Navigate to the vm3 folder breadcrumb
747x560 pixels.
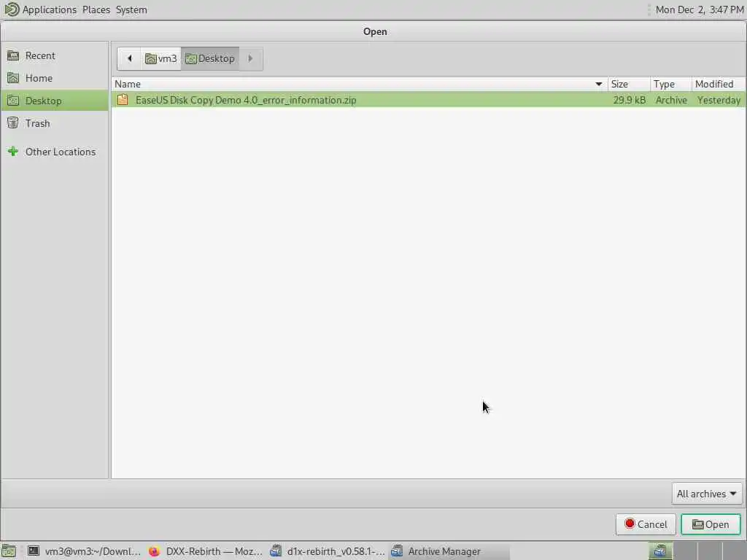click(x=161, y=58)
